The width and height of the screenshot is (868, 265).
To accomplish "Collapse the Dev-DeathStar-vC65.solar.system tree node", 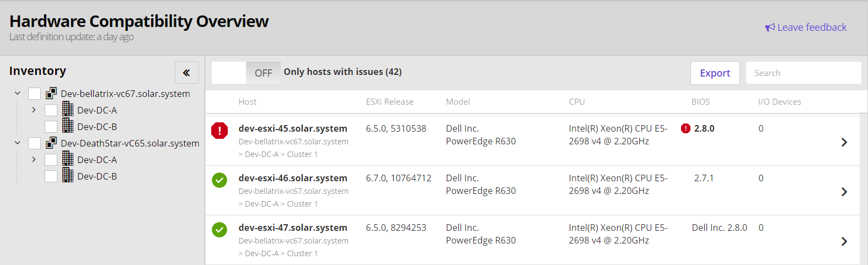I will [x=17, y=143].
